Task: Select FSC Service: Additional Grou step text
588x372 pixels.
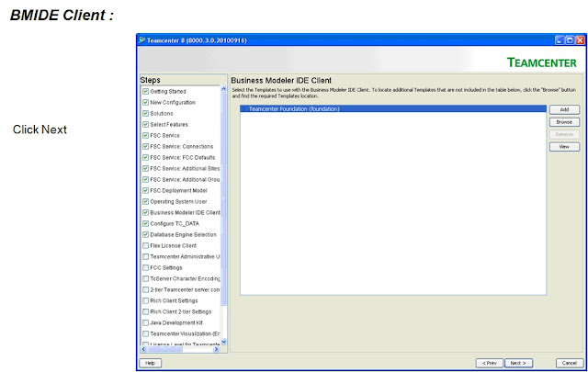Action: (x=185, y=179)
